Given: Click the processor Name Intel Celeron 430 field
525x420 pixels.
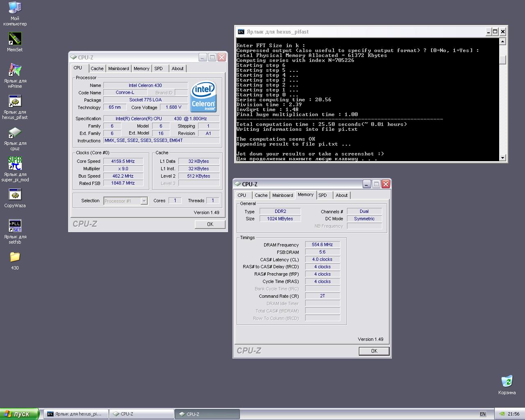Looking at the screenshot, I should [x=145, y=85].
